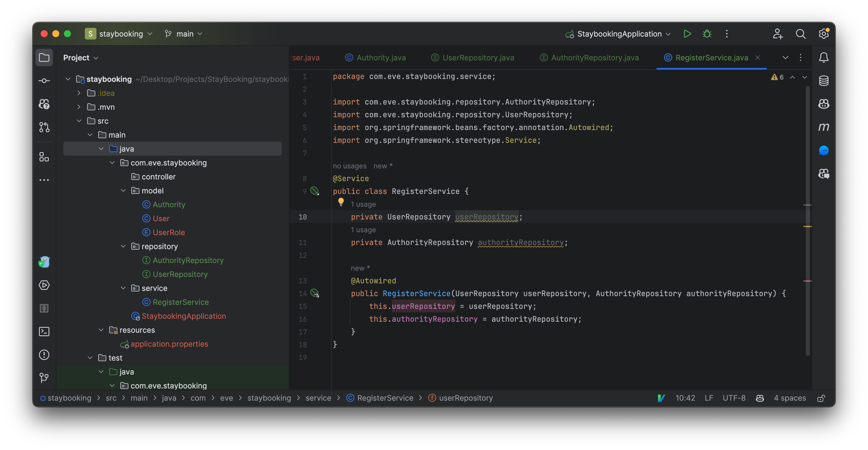
Task: Open the Problems tool window
Action: [44, 355]
